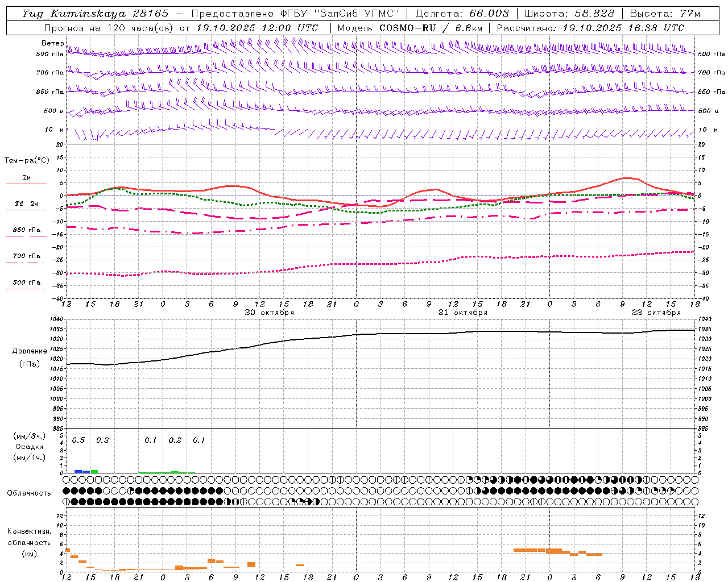Click the latitude value Широта: 58.828
Screen dimensions: 728x582
coord(569,14)
